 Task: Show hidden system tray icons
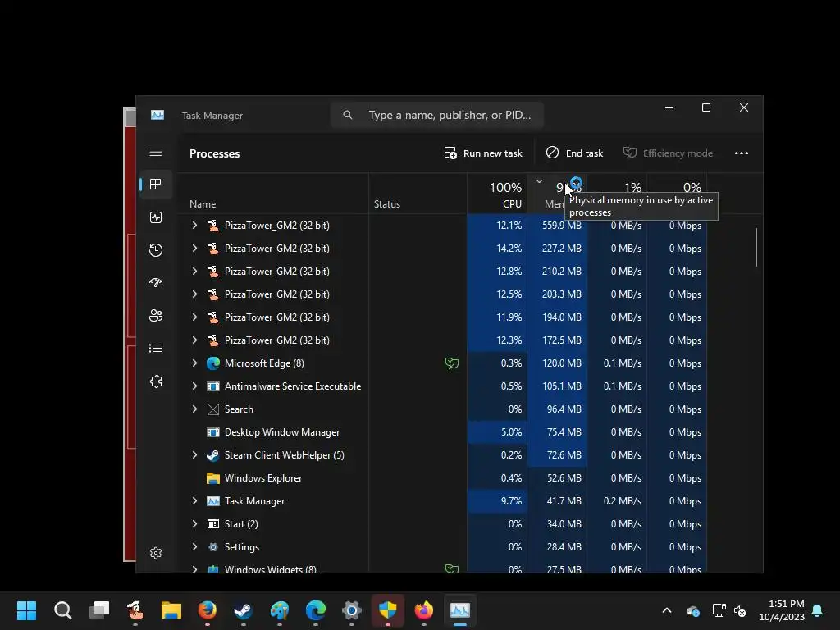tap(667, 610)
